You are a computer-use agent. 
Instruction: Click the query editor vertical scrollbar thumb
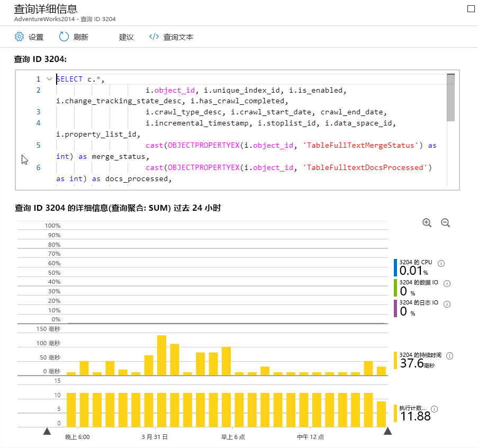click(x=450, y=97)
